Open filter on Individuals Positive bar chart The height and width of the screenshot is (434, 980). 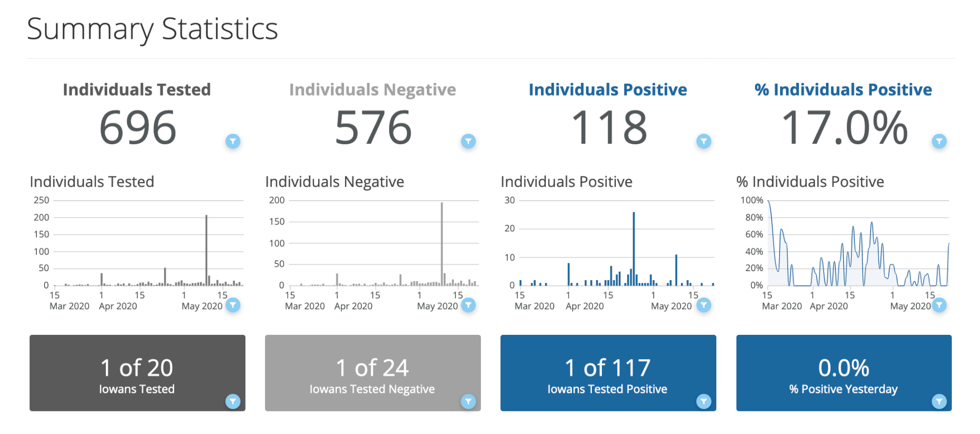704,305
